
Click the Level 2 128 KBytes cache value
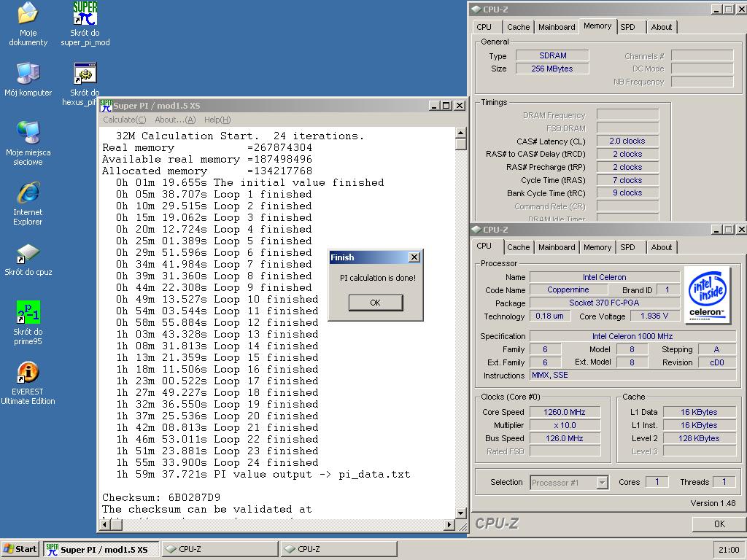pos(700,438)
